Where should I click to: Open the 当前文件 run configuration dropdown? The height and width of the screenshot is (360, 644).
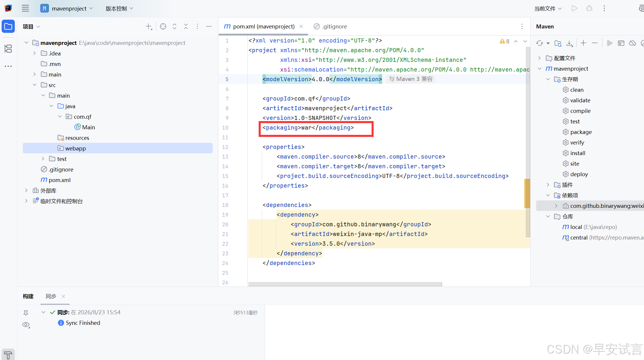click(x=548, y=9)
